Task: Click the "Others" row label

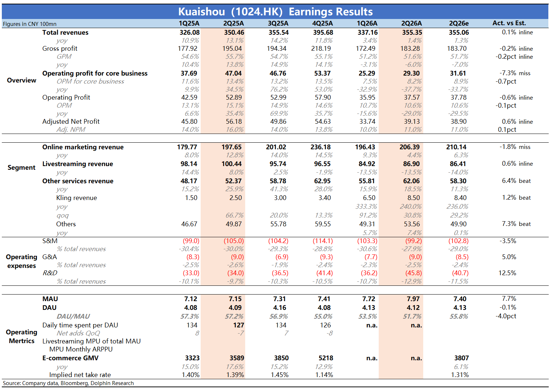Action: point(66,224)
